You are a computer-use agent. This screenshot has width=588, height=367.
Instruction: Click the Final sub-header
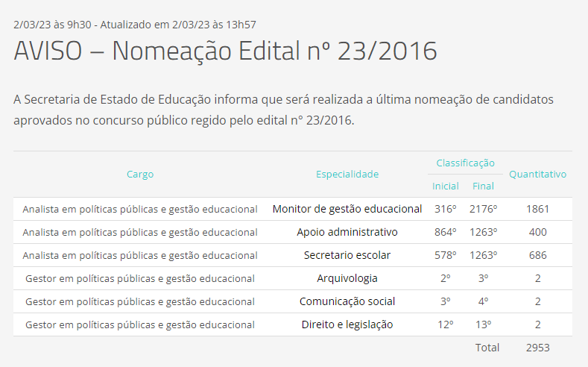click(x=483, y=186)
